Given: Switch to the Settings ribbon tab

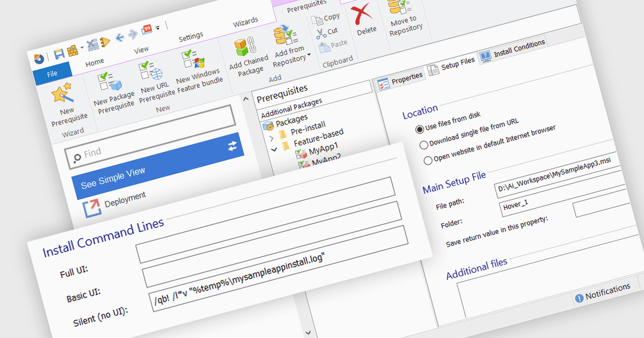Looking at the screenshot, I should click(191, 36).
